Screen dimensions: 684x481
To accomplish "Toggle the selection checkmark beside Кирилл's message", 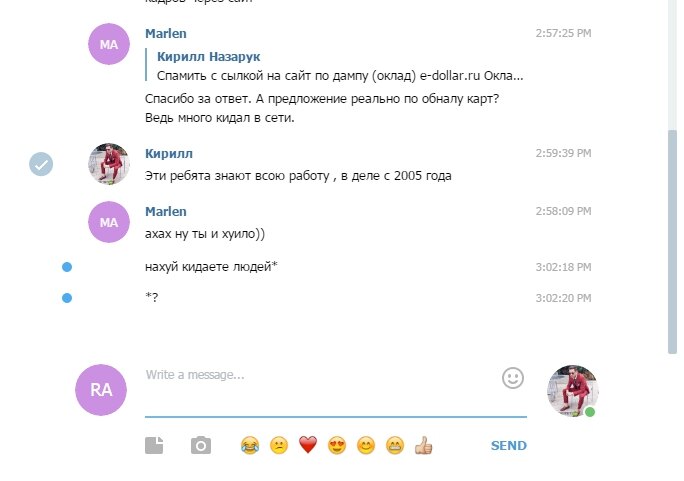I will point(41,164).
